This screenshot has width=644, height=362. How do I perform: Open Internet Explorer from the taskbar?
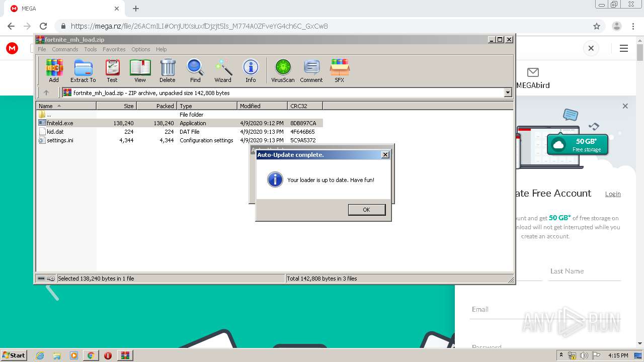point(40,355)
